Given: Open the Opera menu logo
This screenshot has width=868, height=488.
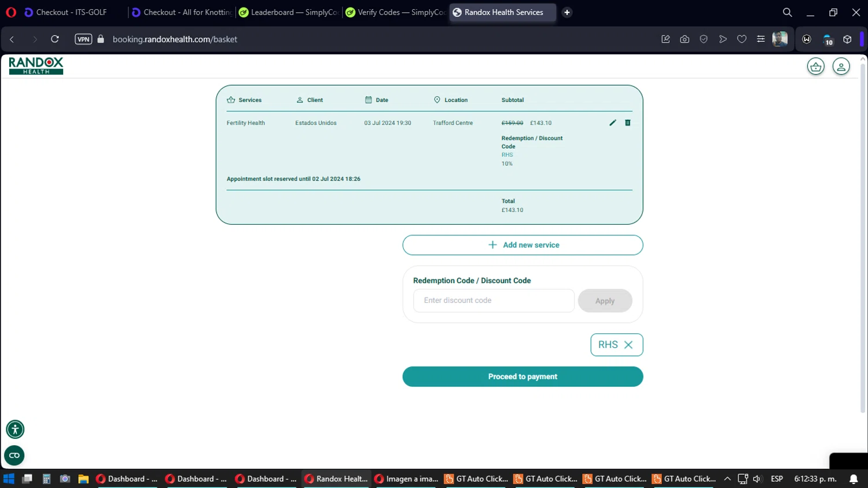Looking at the screenshot, I should 11,12.
